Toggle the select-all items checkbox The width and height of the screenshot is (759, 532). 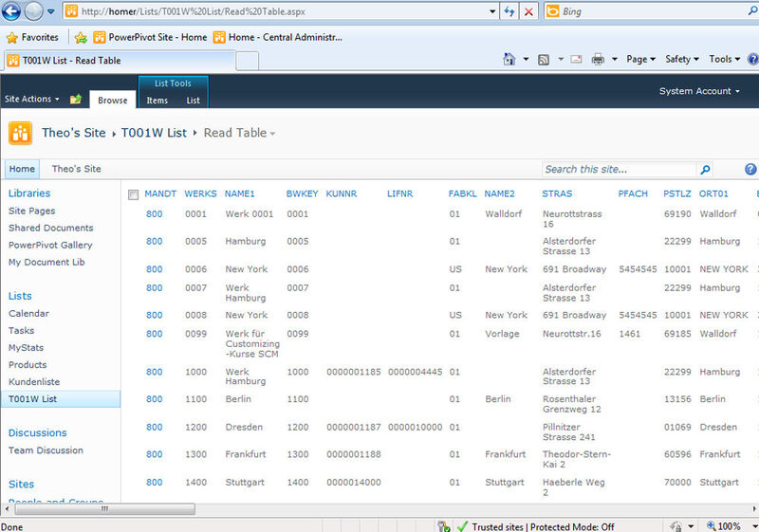tap(133, 195)
